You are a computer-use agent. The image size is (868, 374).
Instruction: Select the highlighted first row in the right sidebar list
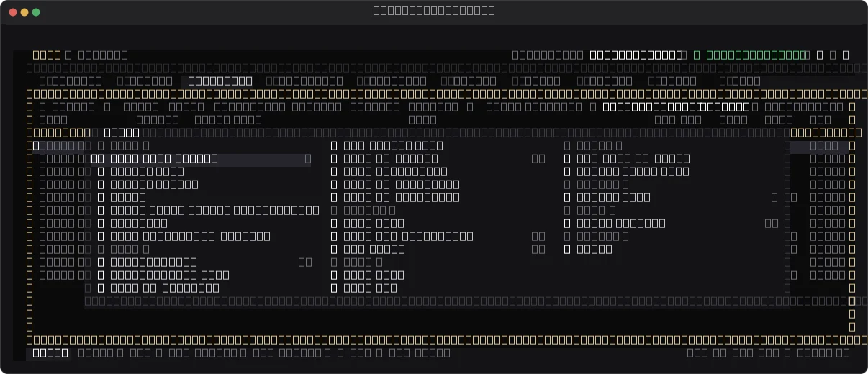(818, 145)
